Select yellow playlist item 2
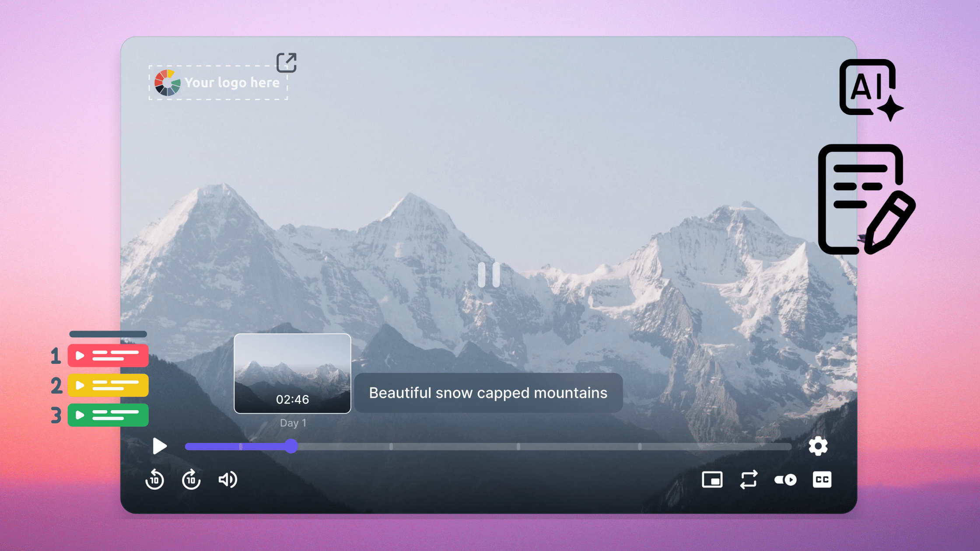Screen dimensions: 980x551 pyautogui.click(x=108, y=385)
